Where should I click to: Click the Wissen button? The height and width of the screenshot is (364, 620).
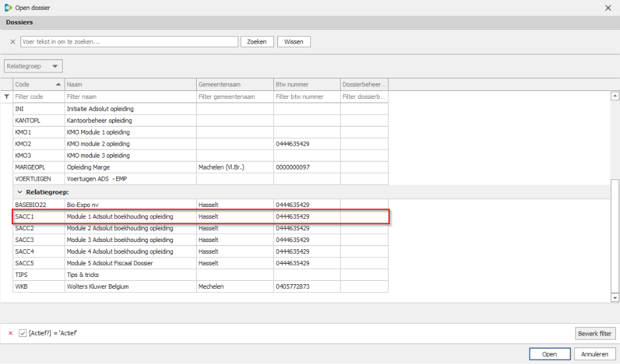tap(294, 42)
